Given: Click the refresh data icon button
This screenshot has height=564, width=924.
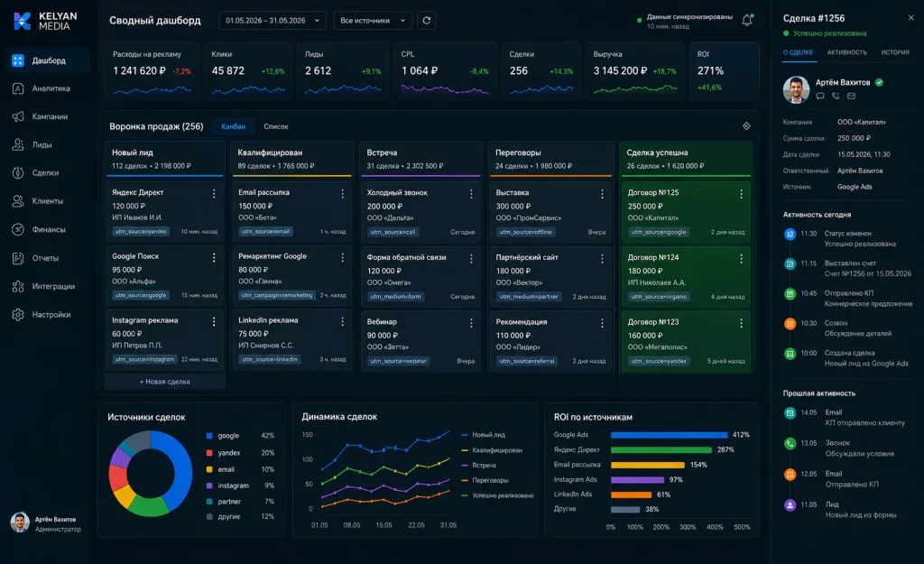Looking at the screenshot, I should tap(427, 21).
